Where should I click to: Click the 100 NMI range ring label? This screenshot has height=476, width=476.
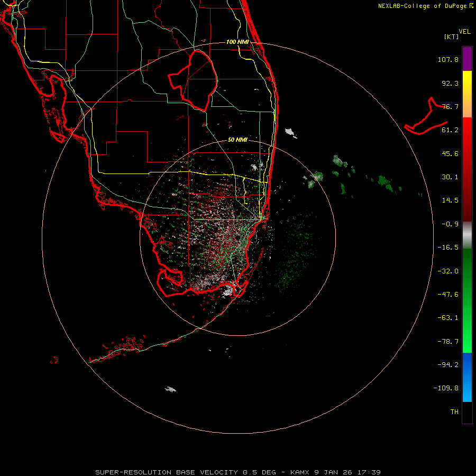pyautogui.click(x=237, y=42)
